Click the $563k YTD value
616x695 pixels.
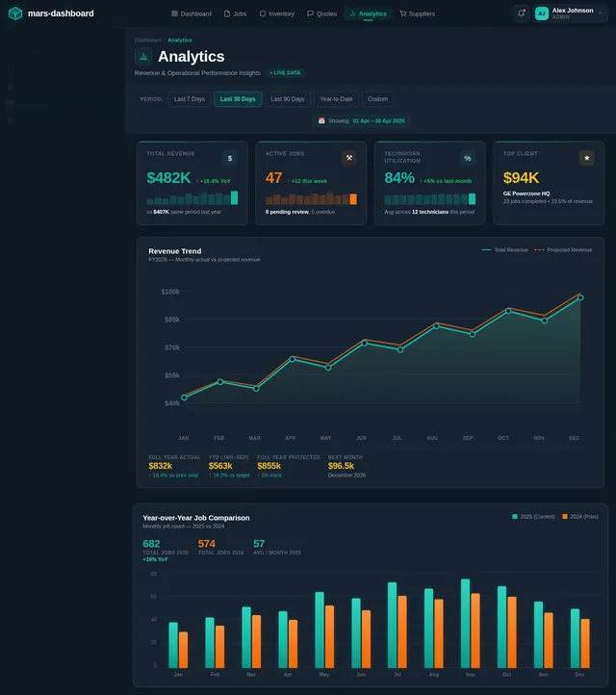[220, 466]
